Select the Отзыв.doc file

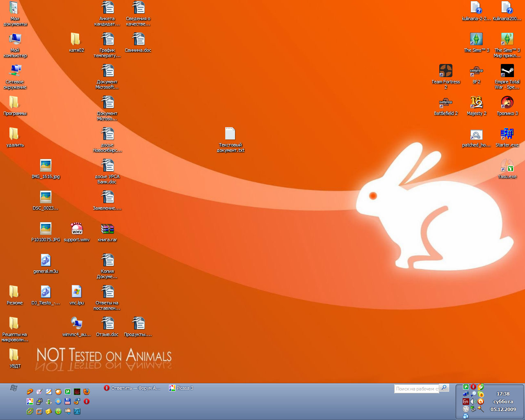[x=107, y=326]
